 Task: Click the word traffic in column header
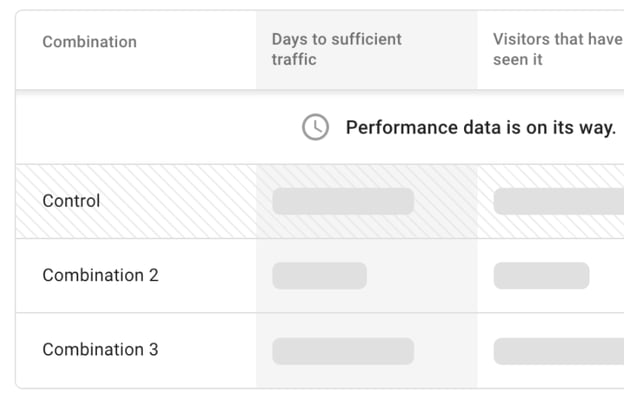tap(294, 60)
